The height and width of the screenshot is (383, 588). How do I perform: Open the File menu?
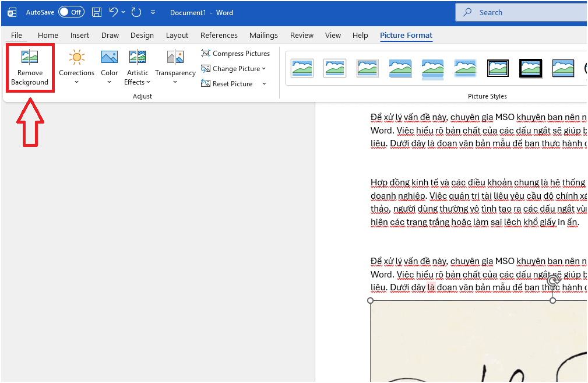[x=16, y=36]
